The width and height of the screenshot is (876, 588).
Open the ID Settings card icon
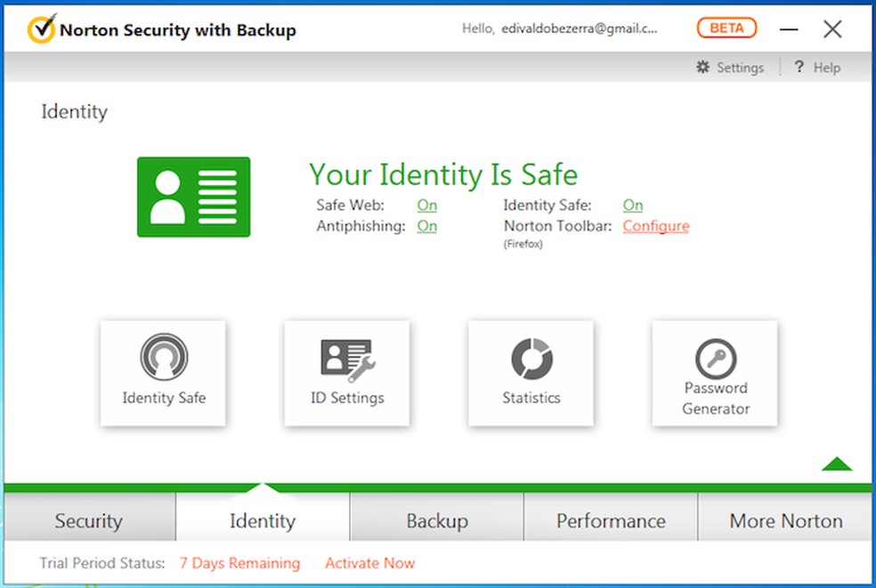(x=347, y=359)
